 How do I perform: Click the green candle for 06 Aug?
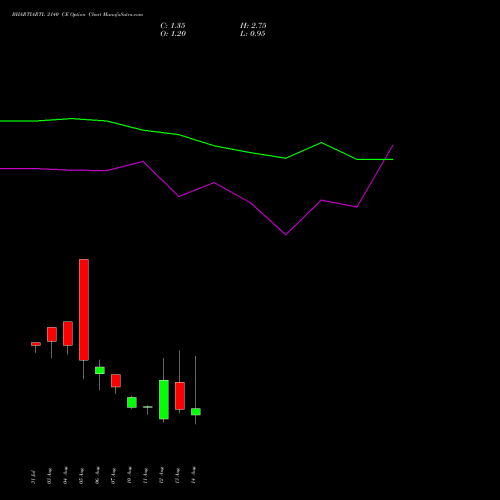pyautogui.click(x=100, y=370)
